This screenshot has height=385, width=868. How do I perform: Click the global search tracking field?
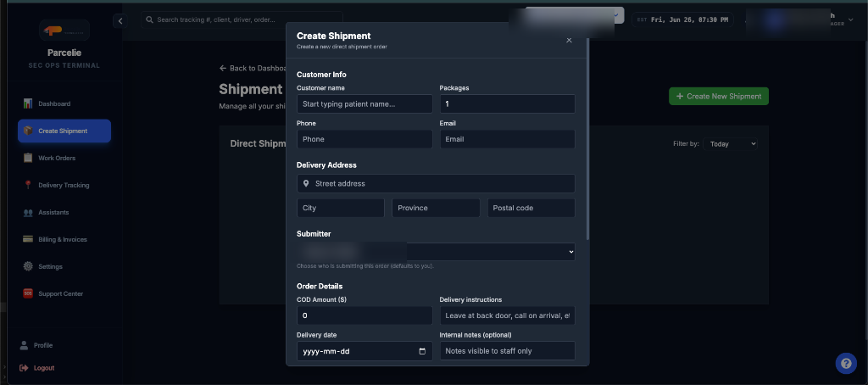242,20
